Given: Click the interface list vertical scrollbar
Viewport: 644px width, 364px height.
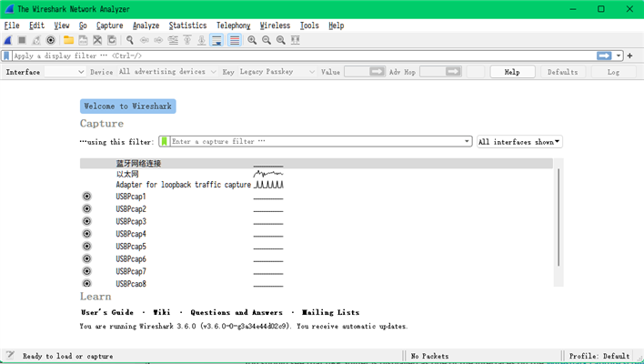Looking at the screenshot, I should (x=558, y=217).
